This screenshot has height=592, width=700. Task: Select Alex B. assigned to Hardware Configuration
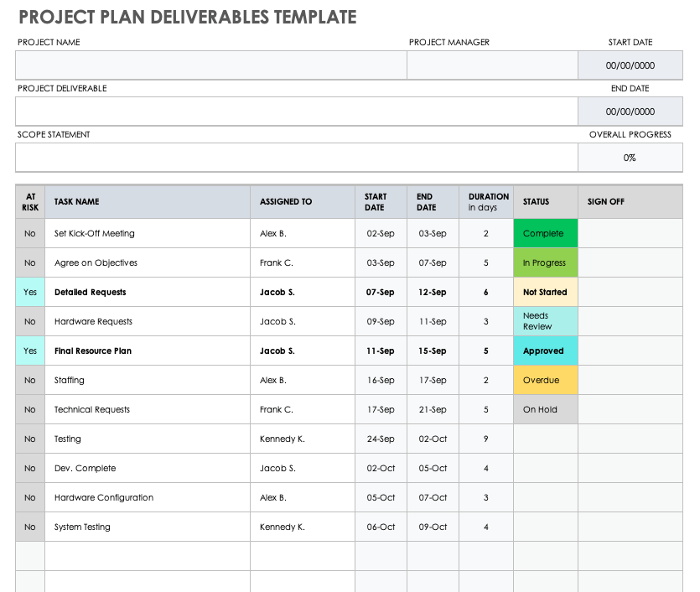(303, 497)
